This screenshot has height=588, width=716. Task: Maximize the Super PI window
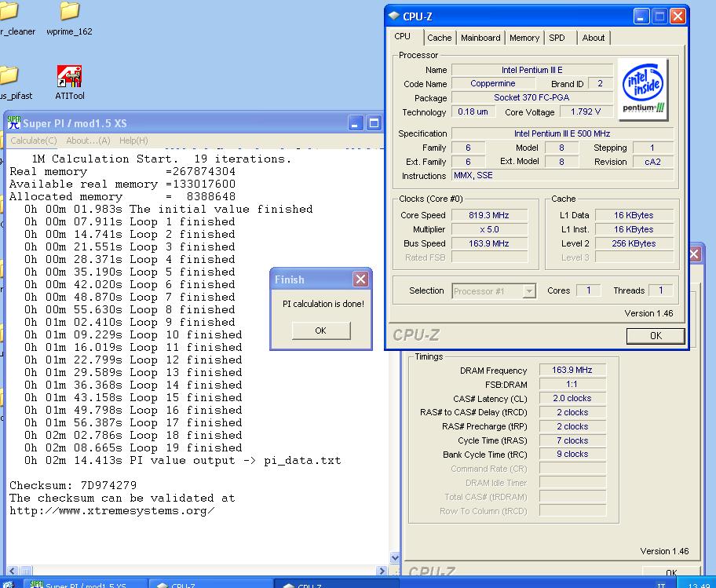click(374, 122)
